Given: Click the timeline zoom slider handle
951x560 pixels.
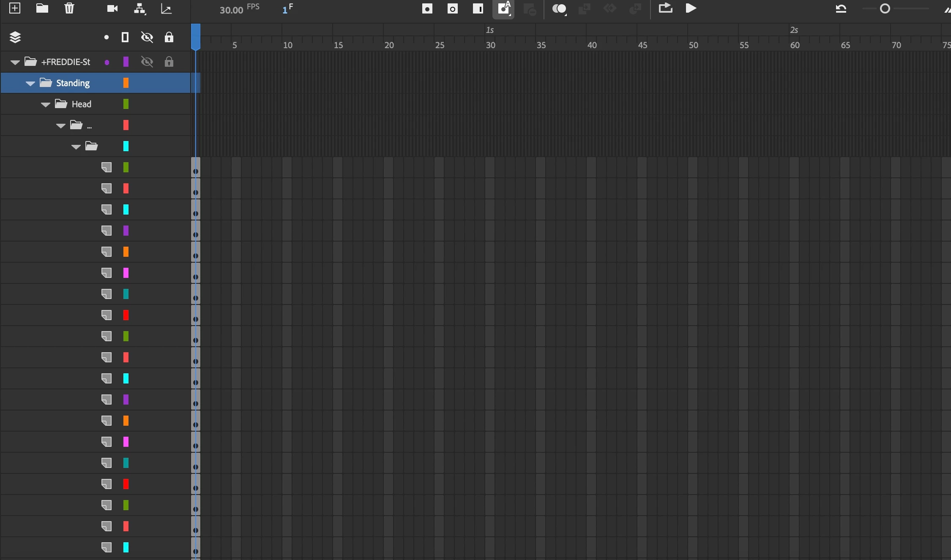Looking at the screenshot, I should coord(885,9).
